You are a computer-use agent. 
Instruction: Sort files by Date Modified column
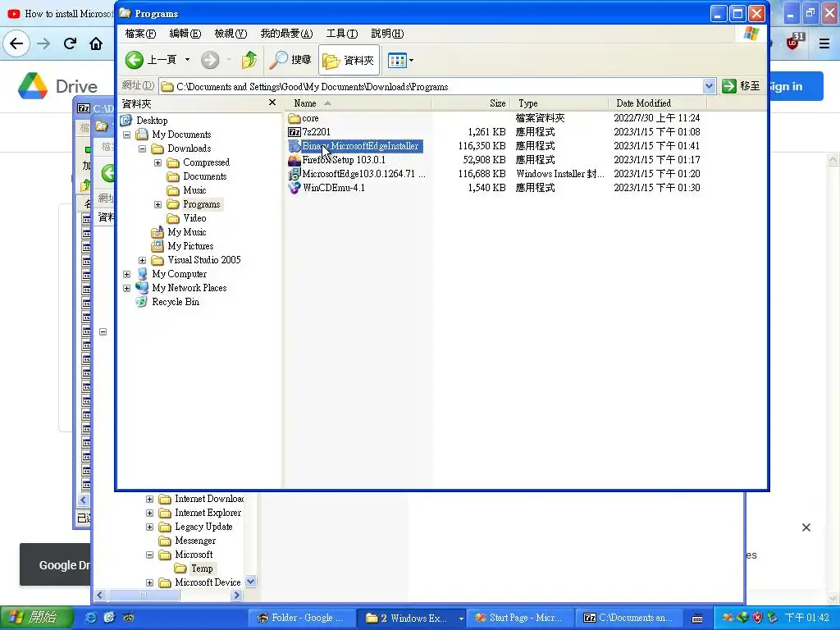click(x=657, y=103)
